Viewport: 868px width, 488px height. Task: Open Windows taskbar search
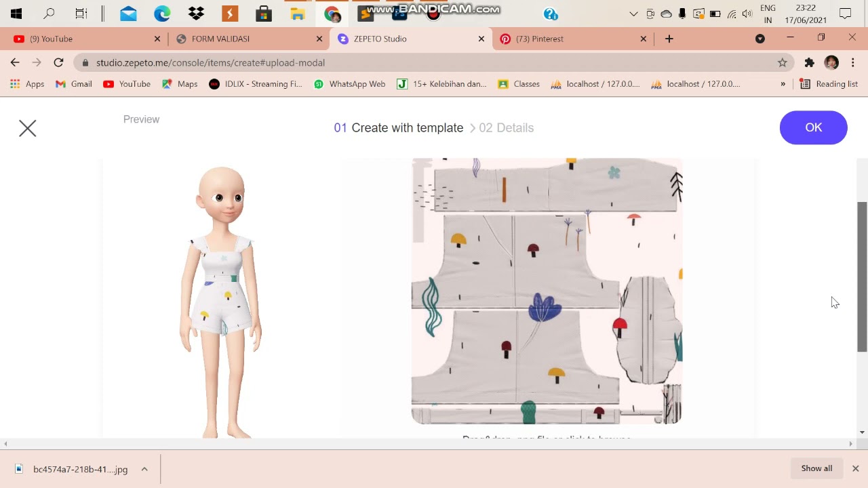point(49,14)
